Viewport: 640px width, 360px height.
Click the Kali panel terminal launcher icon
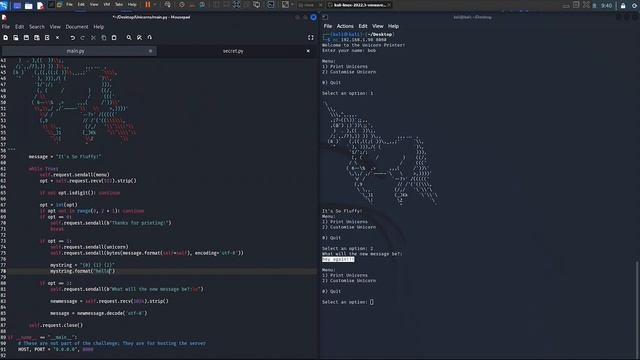tap(51, 5)
